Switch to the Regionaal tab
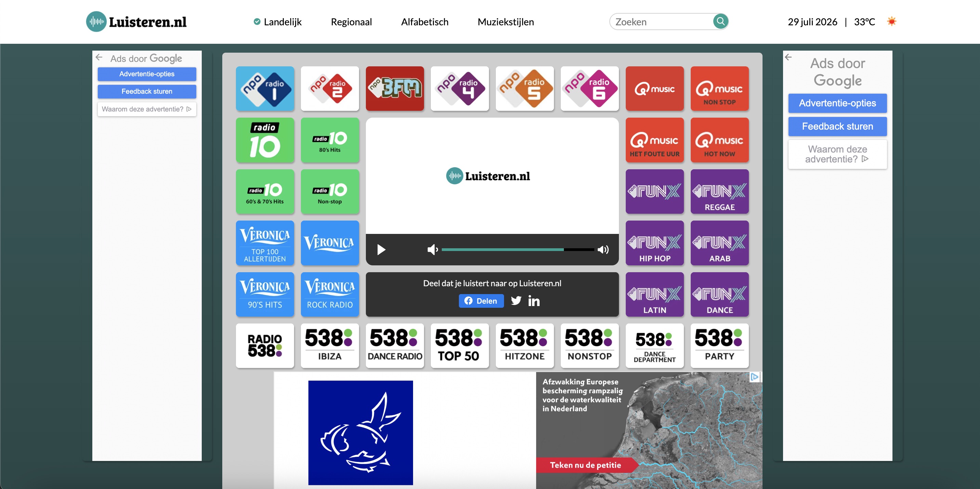This screenshot has height=489, width=980. [x=351, y=22]
